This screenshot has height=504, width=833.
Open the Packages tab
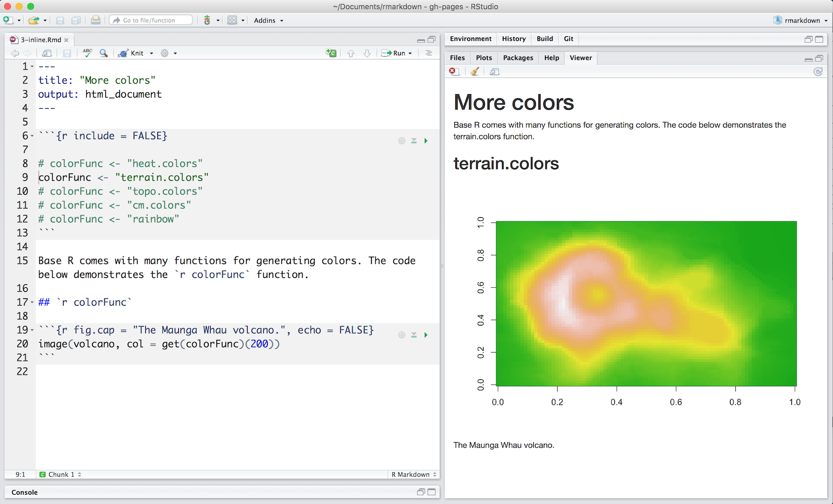coord(518,58)
